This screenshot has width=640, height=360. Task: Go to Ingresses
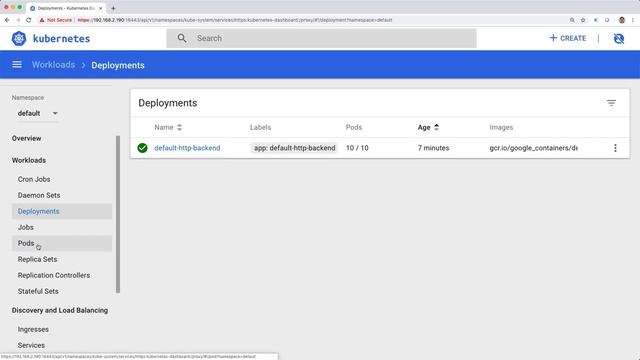[33, 329]
